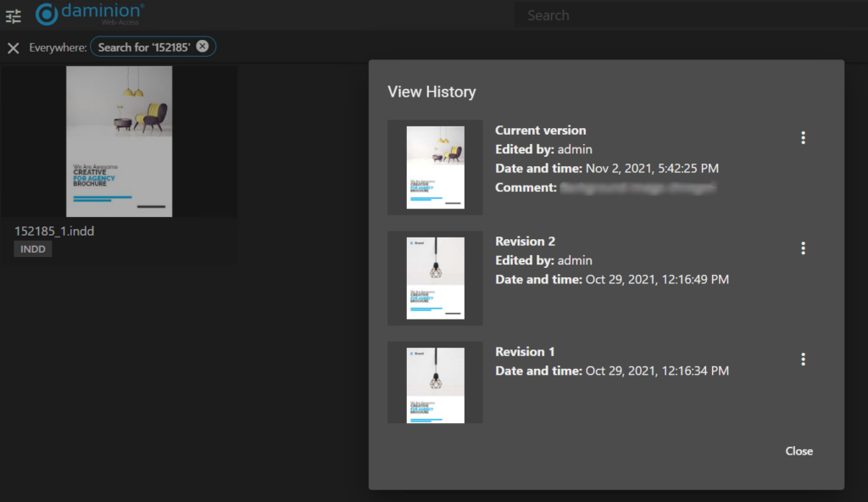Click the Revision 2 heading
Image resolution: width=868 pixels, height=502 pixels.
point(525,242)
